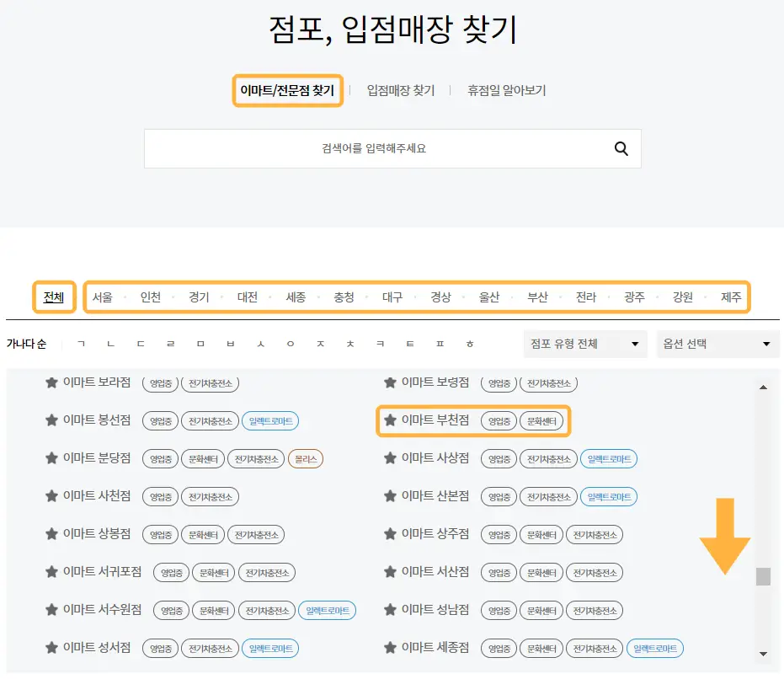This screenshot has width=784, height=679.
Task: Click the 부산 region filter
Action: [x=538, y=297]
